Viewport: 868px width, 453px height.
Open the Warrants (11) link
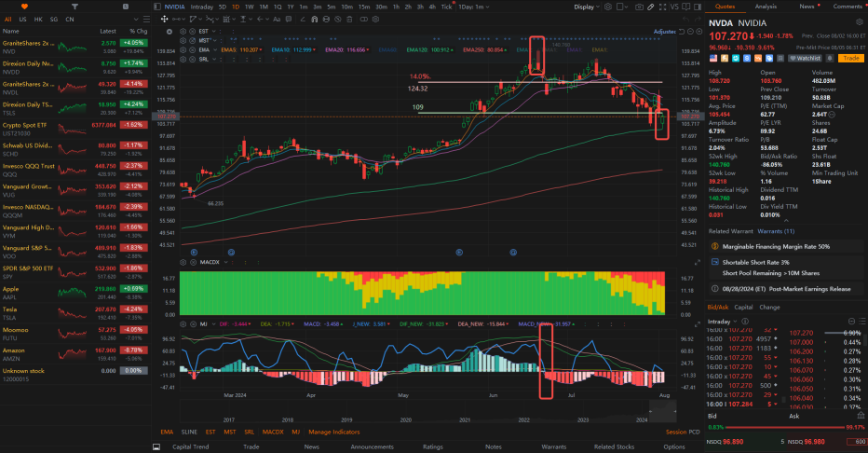(x=776, y=231)
